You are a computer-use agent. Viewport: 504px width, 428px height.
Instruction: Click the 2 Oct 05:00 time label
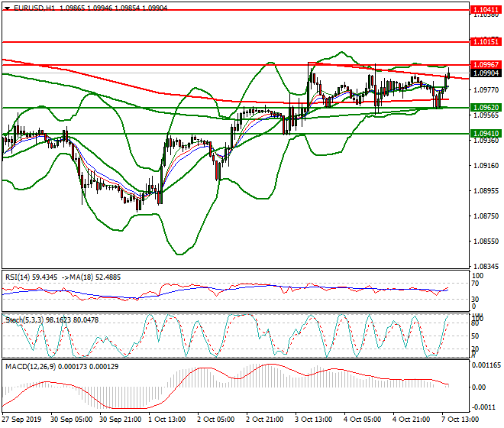215,420
